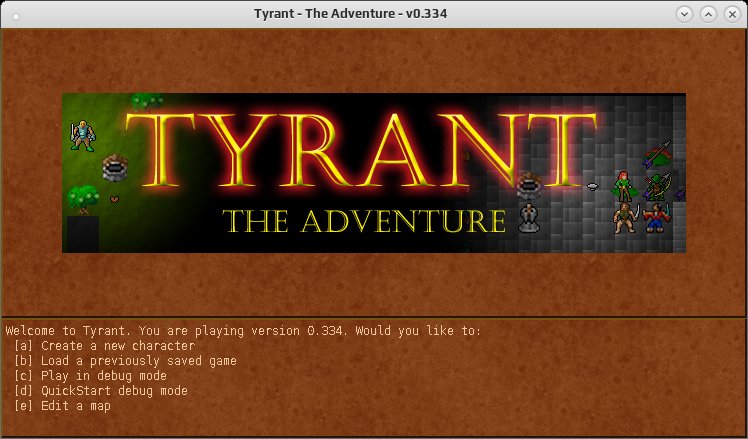Click the stone well on the grass
The image size is (748, 439).
point(115,167)
